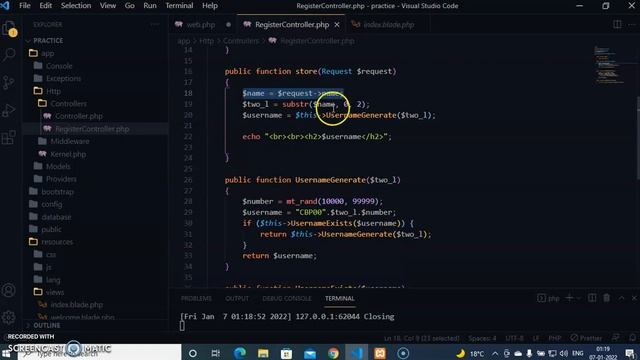
Task: Switch to PROBLEMS panel tab
Action: point(196,298)
